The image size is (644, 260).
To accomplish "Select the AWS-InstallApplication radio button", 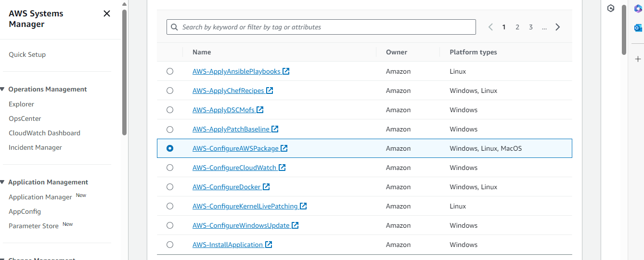I will pos(170,245).
